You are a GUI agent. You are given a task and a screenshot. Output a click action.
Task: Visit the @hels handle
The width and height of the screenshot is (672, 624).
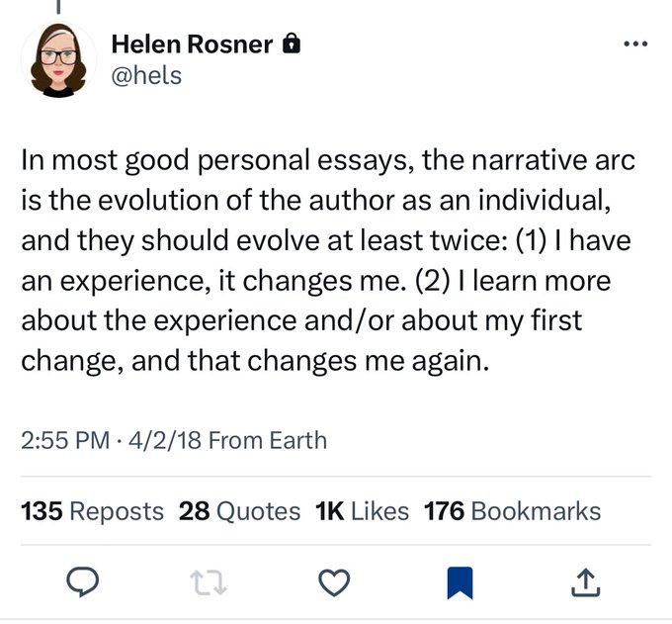146,75
